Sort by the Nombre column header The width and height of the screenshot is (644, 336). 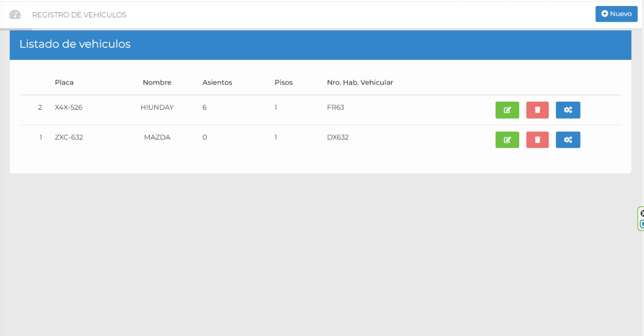pos(157,82)
